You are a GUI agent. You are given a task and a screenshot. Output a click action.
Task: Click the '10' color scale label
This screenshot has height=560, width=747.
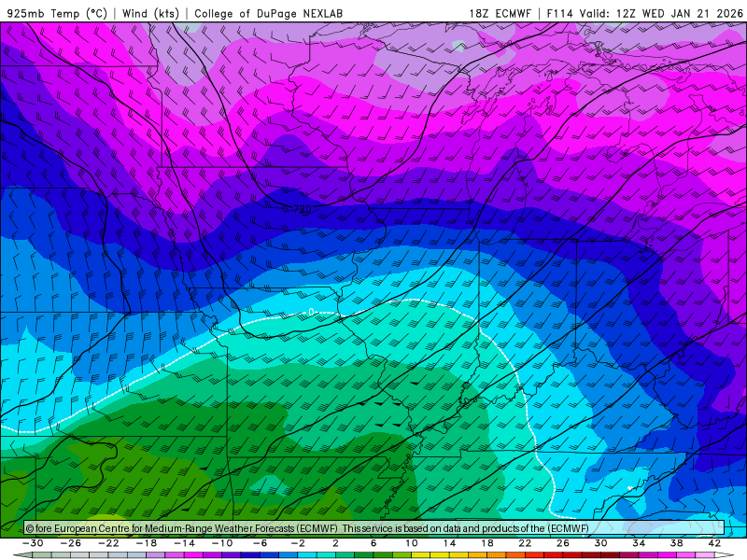point(412,543)
